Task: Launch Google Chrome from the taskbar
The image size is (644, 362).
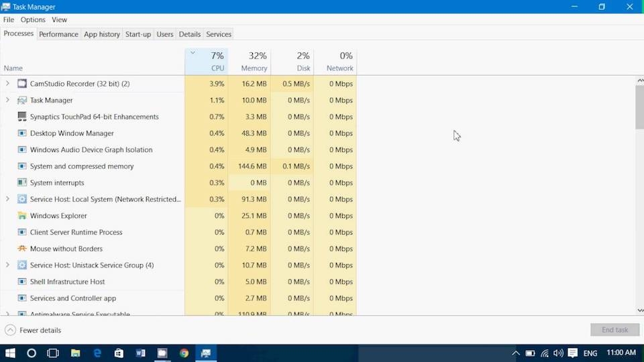Action: [x=184, y=353]
